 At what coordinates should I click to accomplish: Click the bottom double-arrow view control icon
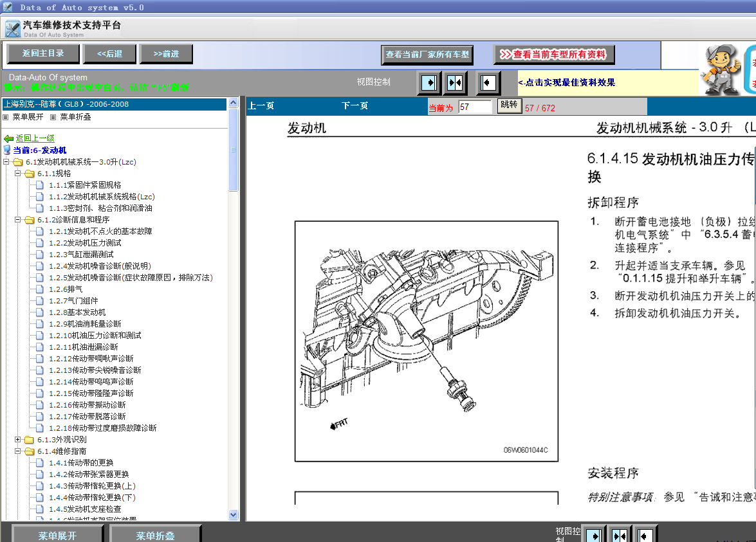[620, 535]
